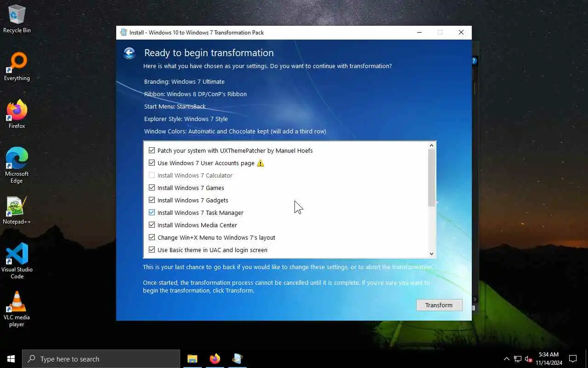588x368 pixels.
Task: Select the Everything desktop shortcut
Action: [x=17, y=67]
